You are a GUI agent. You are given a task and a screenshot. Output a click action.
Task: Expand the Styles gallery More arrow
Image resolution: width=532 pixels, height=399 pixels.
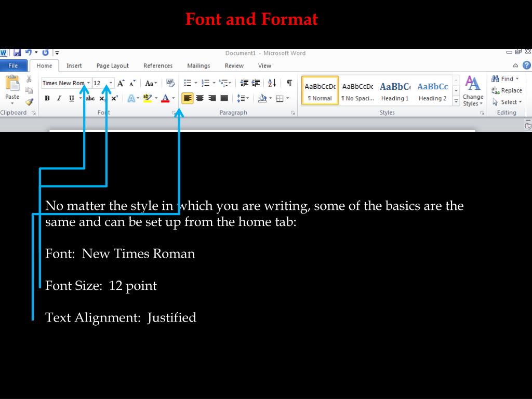[x=456, y=101]
